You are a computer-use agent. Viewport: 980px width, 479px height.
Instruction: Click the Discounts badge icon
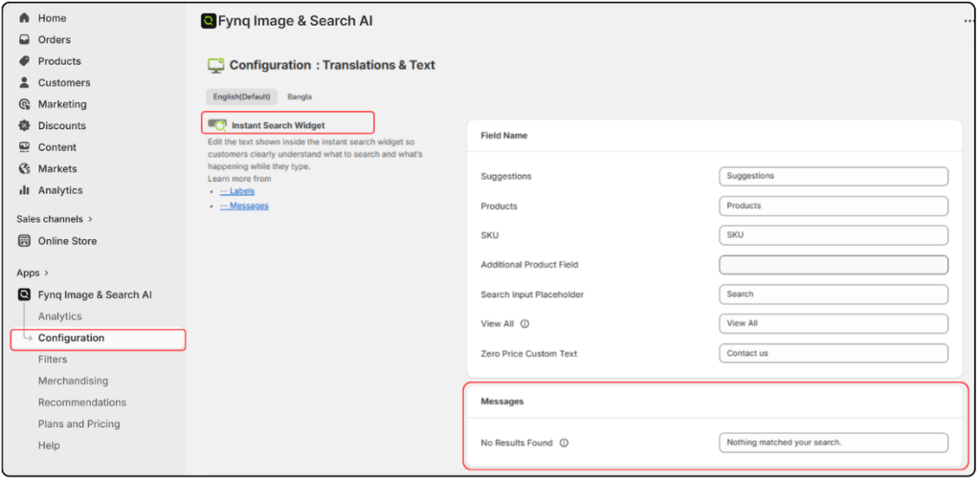[x=24, y=125]
